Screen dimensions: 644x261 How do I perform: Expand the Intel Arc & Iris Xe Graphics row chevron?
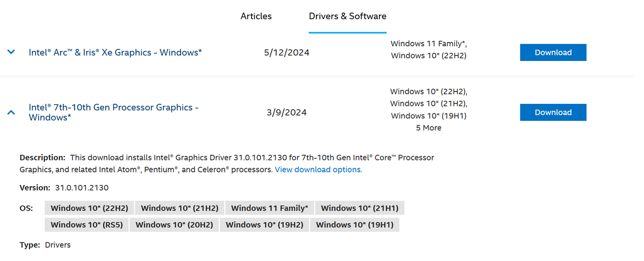point(12,52)
